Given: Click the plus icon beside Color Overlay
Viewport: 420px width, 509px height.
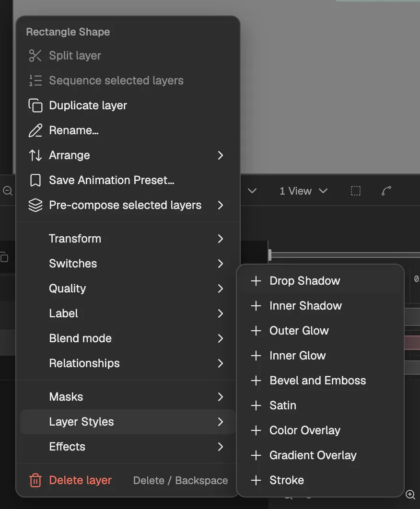Looking at the screenshot, I should point(256,430).
